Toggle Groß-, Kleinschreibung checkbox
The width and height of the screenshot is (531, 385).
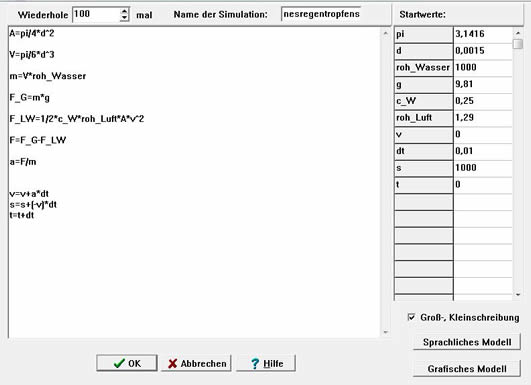tap(411, 317)
